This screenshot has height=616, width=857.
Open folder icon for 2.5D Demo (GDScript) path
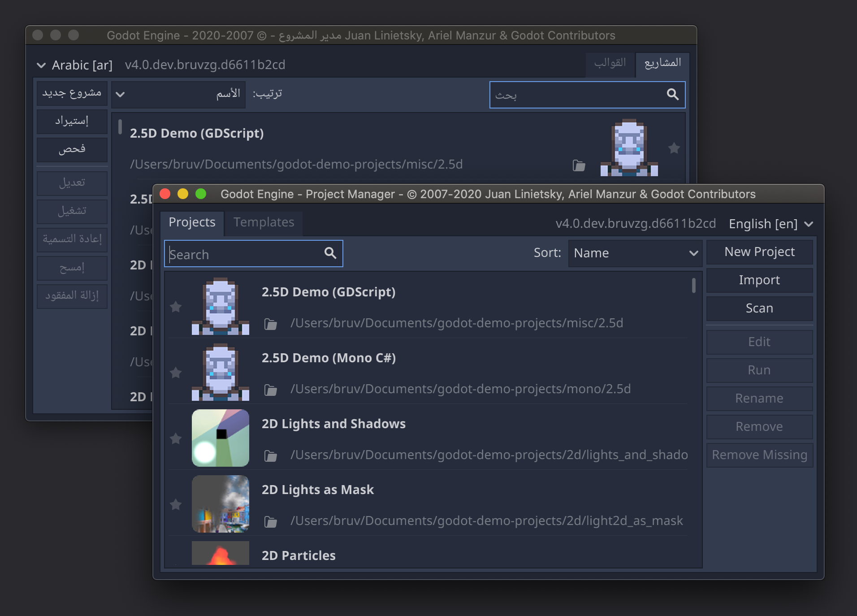click(x=270, y=324)
